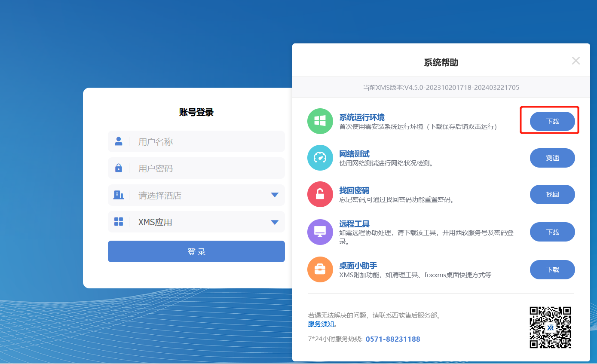Click the orange desktop assistant briefcase icon
This screenshot has height=364, width=597.
coord(320,269)
